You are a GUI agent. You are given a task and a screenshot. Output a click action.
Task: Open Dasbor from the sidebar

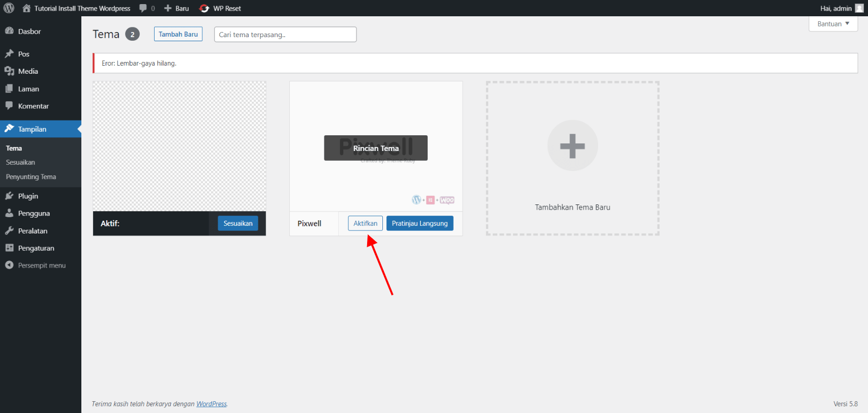coord(29,32)
